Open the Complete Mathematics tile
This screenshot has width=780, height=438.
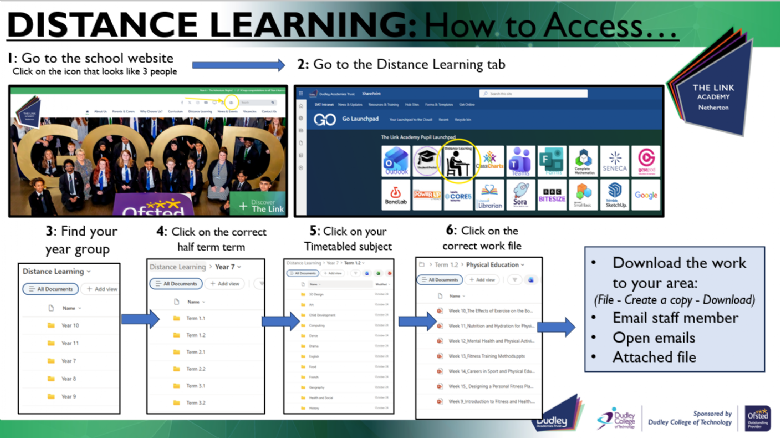584,161
